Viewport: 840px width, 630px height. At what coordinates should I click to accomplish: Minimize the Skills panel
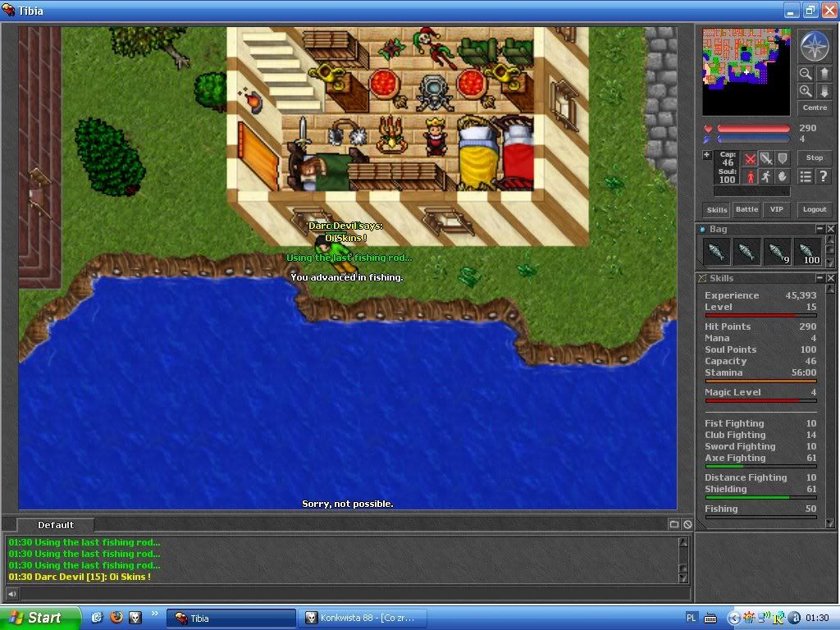819,278
